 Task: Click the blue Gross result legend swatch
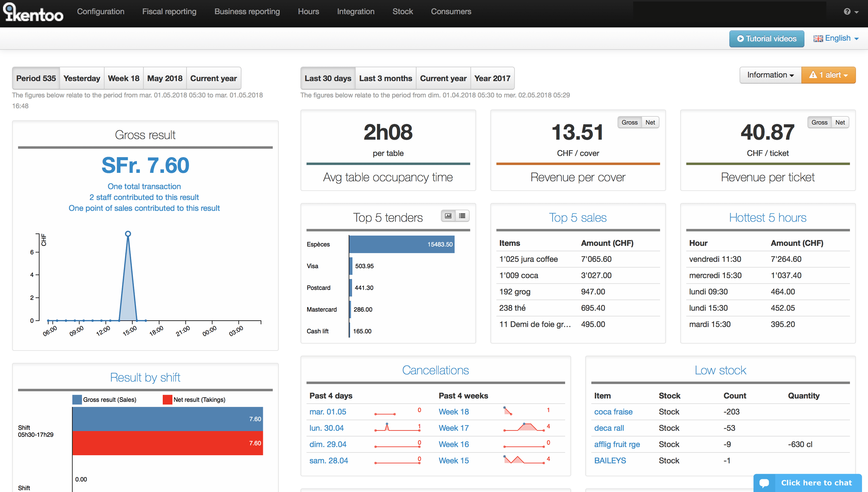77,400
